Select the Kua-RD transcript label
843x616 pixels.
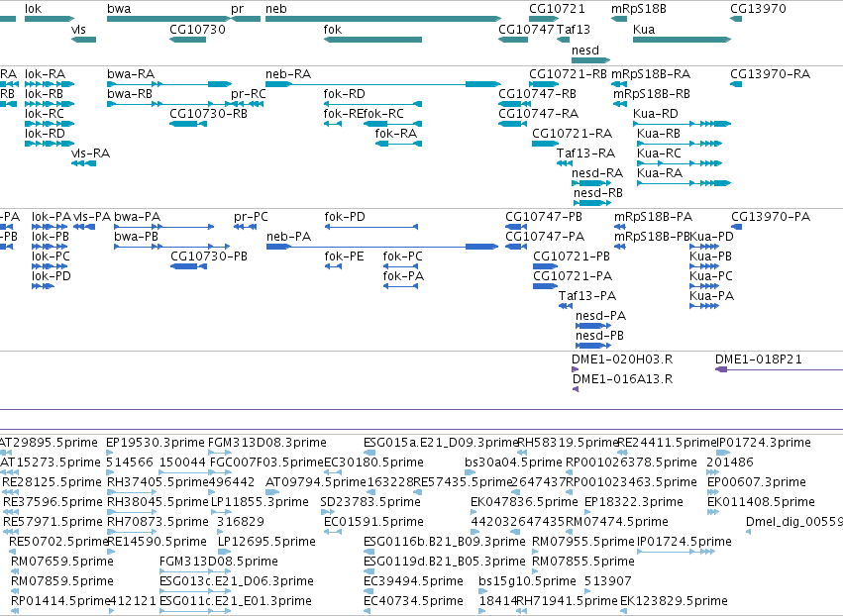click(656, 114)
